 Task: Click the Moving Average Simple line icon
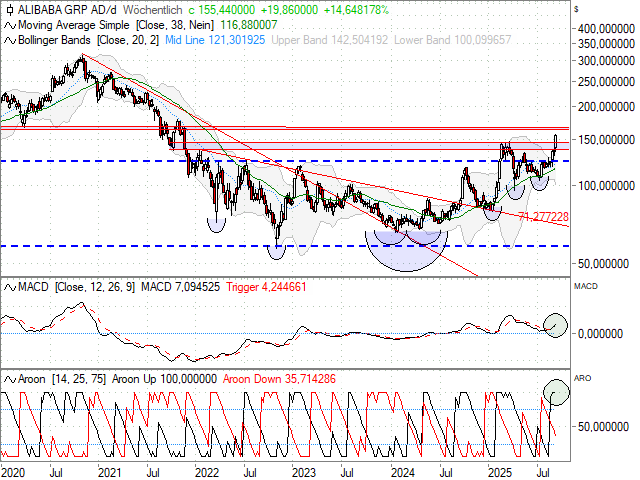(x=10, y=26)
